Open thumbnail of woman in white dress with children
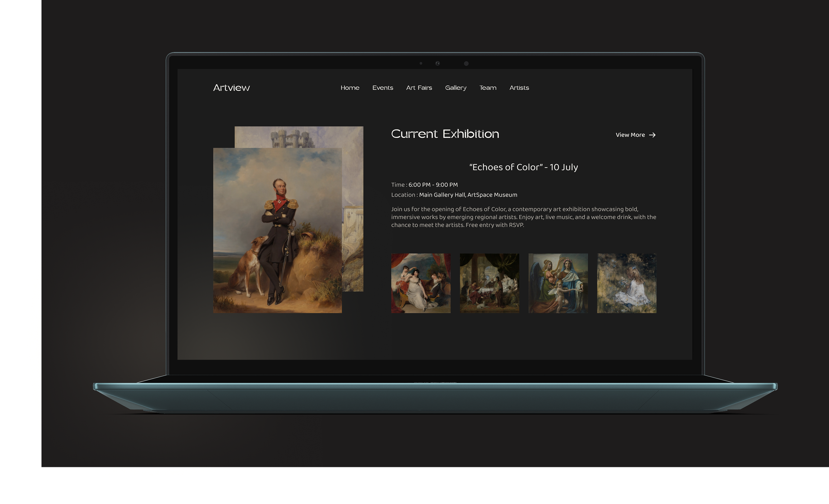 tap(421, 283)
